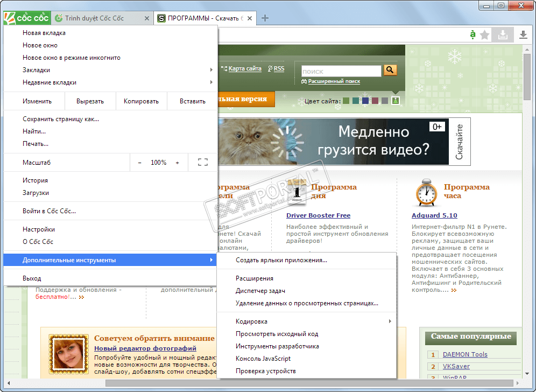Open the Cốc Cốc main menu button
This screenshot has height=392, width=536.
pyautogui.click(x=27, y=18)
